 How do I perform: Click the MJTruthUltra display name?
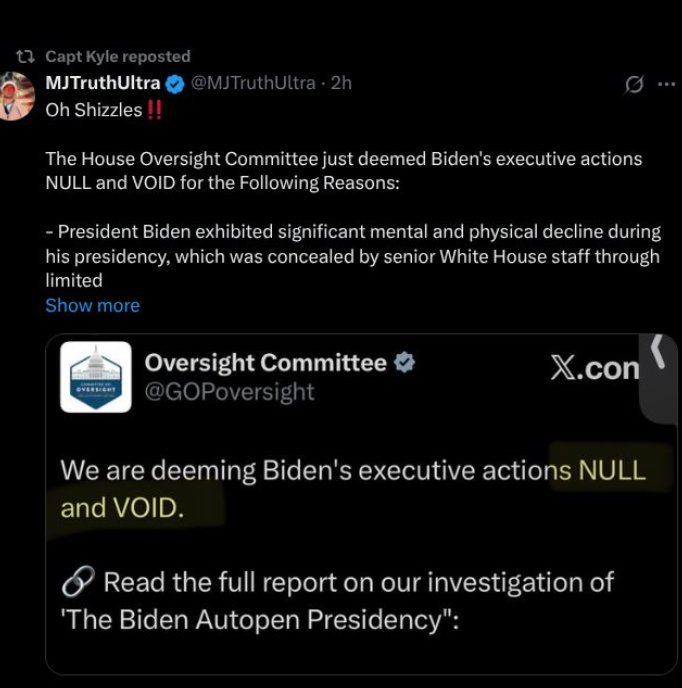pyautogui.click(x=103, y=83)
